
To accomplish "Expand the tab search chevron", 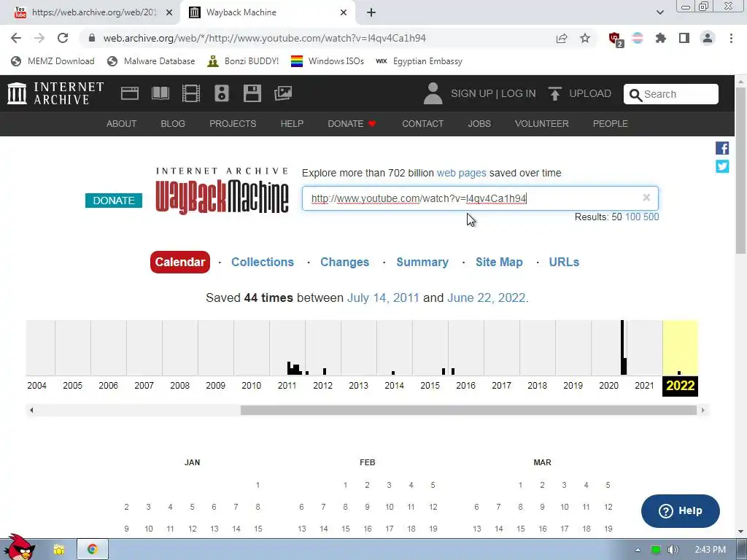I will point(659,12).
